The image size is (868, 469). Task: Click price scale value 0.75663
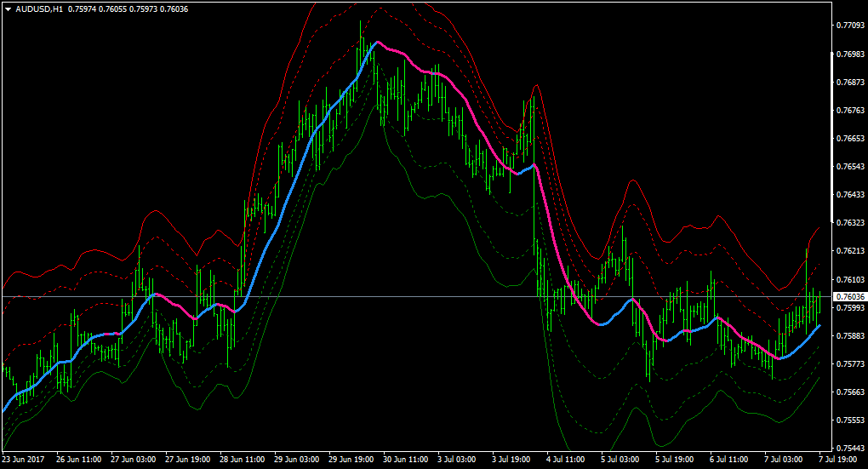850,392
